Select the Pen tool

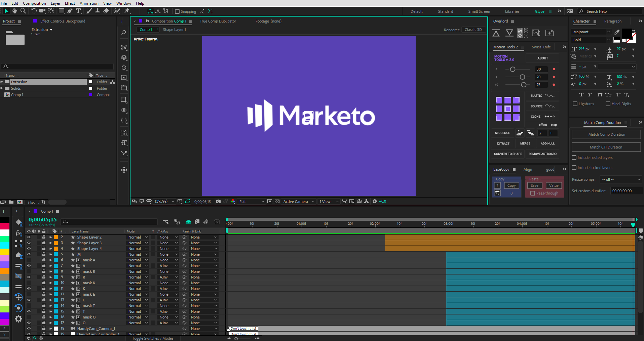click(x=70, y=11)
